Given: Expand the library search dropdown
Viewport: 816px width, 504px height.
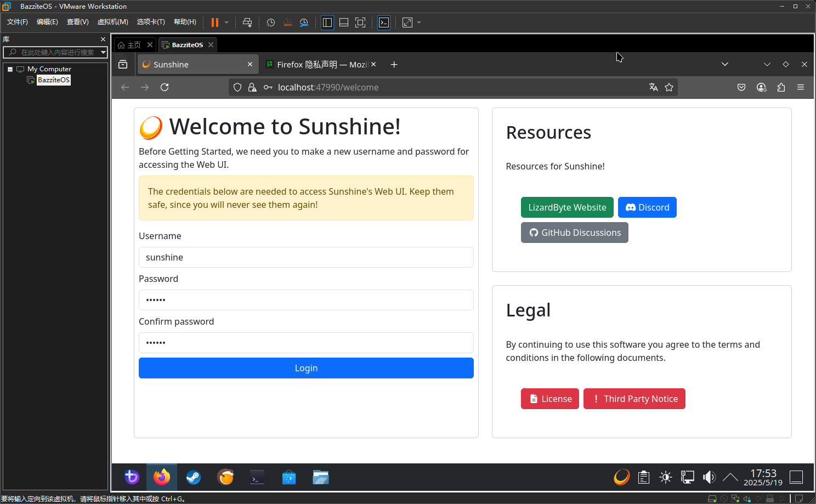Looking at the screenshot, I should click(103, 52).
